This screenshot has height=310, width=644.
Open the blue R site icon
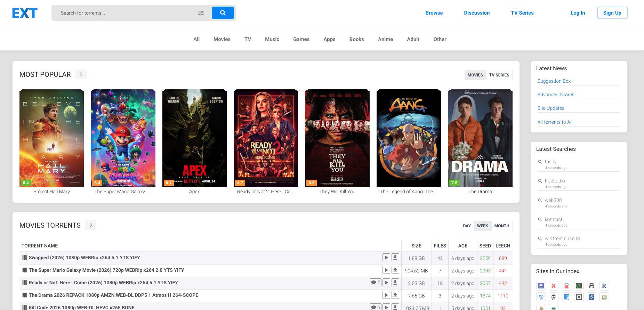604,286
